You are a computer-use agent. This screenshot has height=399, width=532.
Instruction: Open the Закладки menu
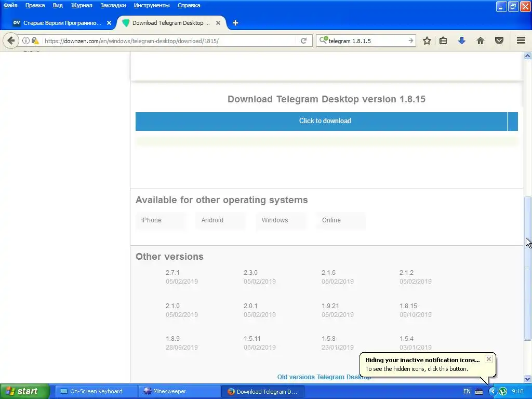pos(113,5)
